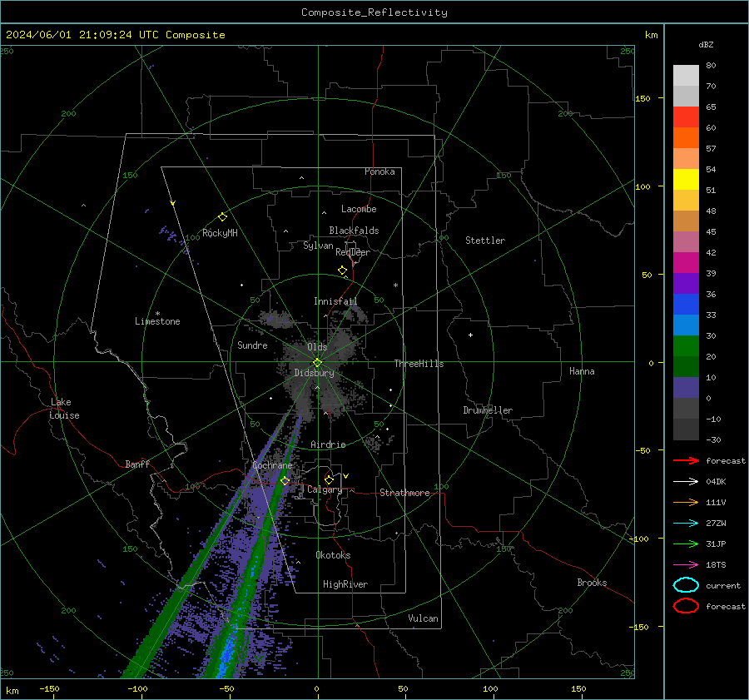Viewport: 749px width, 700px height.
Task: Click the Stettler city label
Action: coord(485,241)
